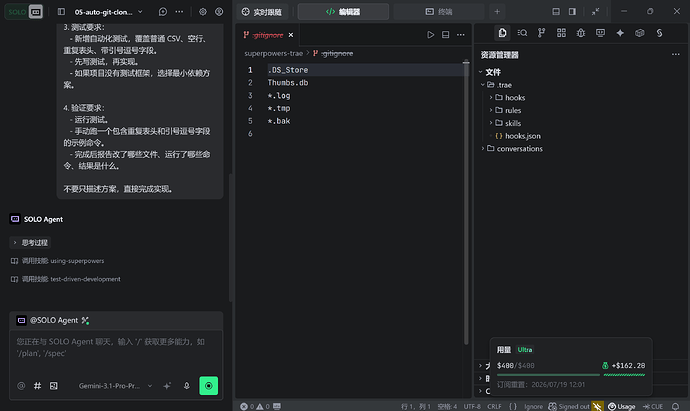
Task: Open the Debug bug icon
Action: [x=581, y=33]
